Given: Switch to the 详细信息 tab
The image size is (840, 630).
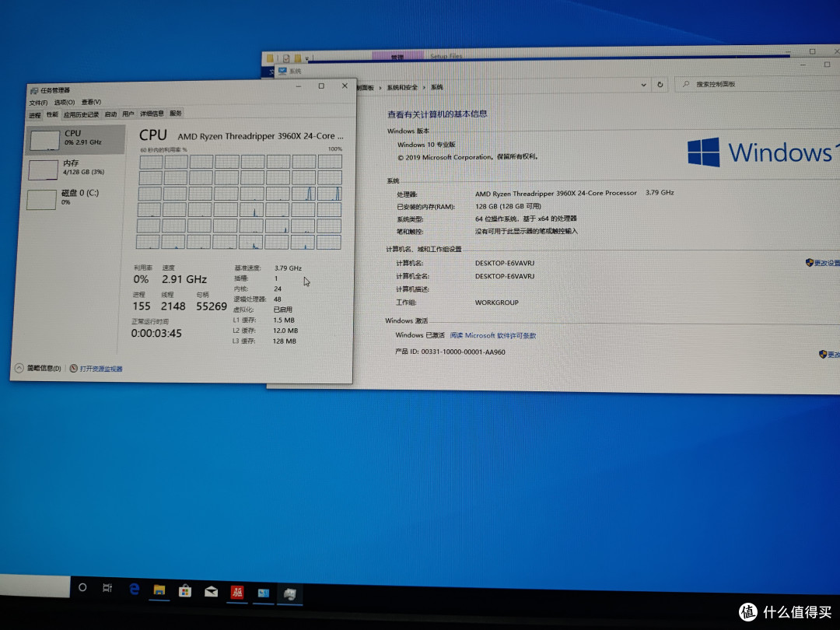Looking at the screenshot, I should pos(152,113).
